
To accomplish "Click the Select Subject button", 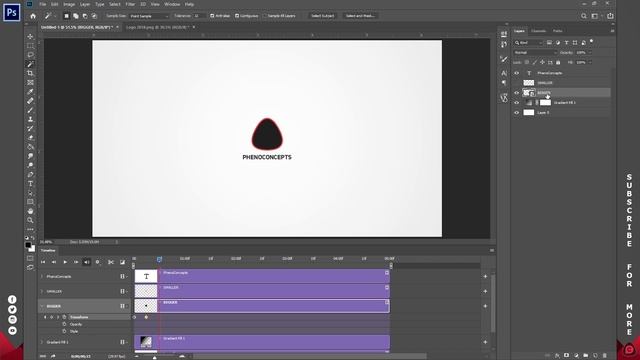I will click(x=322, y=16).
